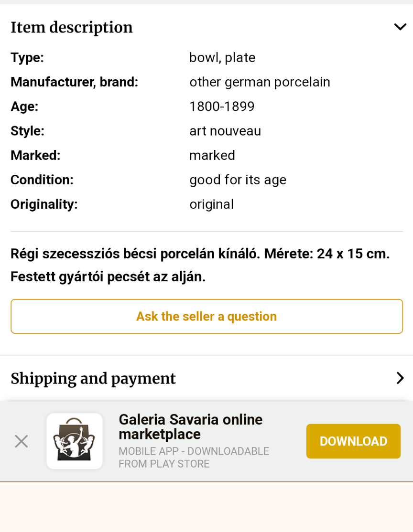
Task: Select the 'art nouveau' style value
Action: (x=225, y=131)
